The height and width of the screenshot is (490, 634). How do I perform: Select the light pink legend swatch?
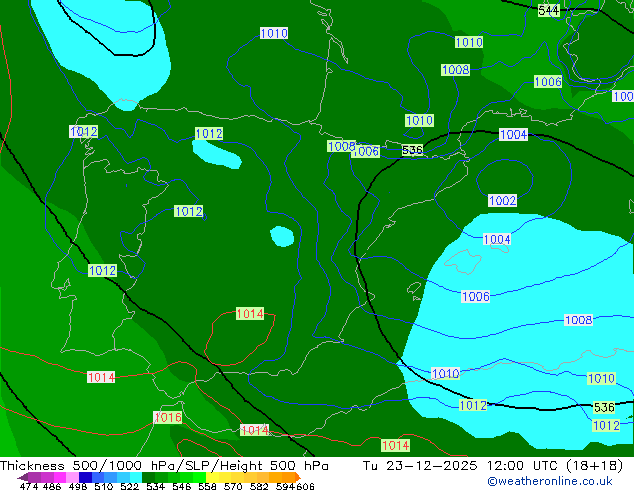coord(72,477)
